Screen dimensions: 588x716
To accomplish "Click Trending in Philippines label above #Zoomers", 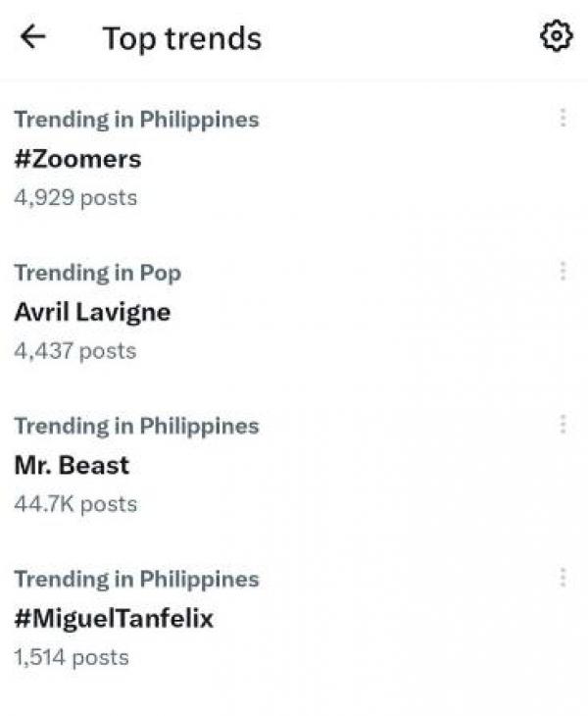I will click(x=136, y=120).
